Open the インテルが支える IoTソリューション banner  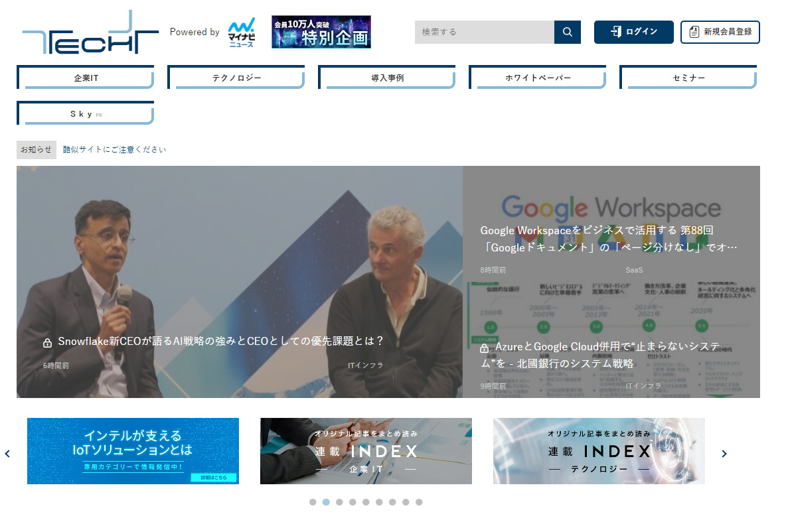point(133,451)
